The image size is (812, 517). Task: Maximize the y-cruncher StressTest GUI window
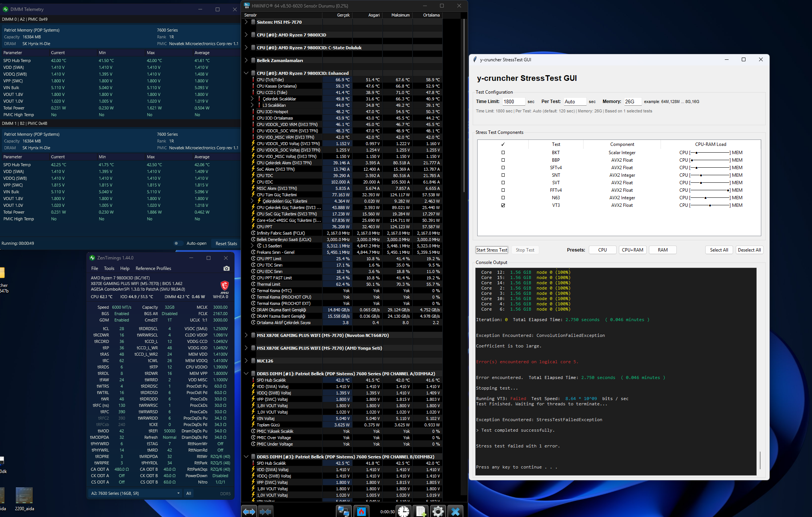tap(743, 59)
